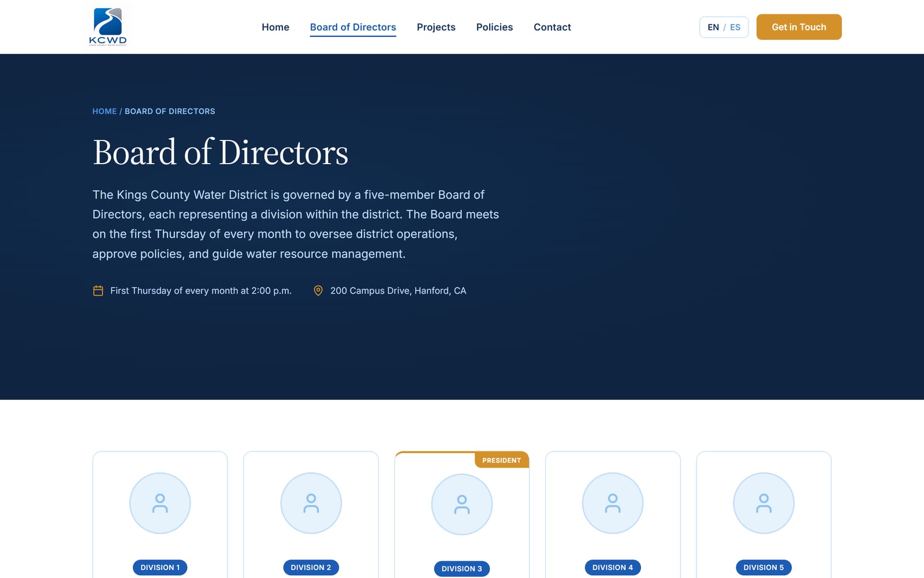Click the Board of Directors page heading
Screen dimensions: 924x578
[x=220, y=153]
